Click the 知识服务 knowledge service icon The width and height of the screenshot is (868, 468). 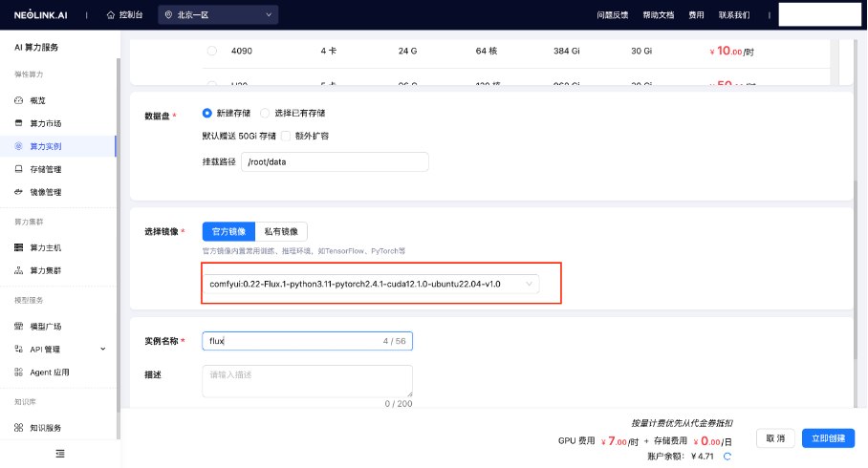coord(19,427)
